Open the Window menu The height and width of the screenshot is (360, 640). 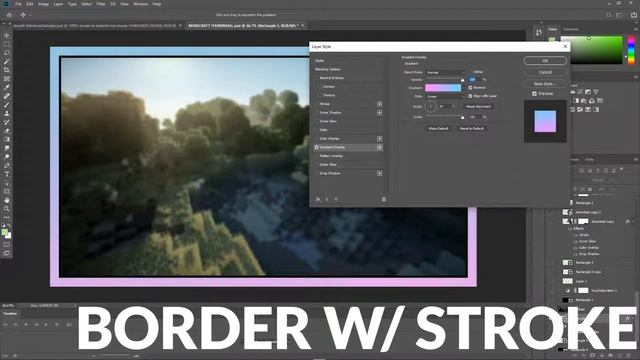(141, 4)
